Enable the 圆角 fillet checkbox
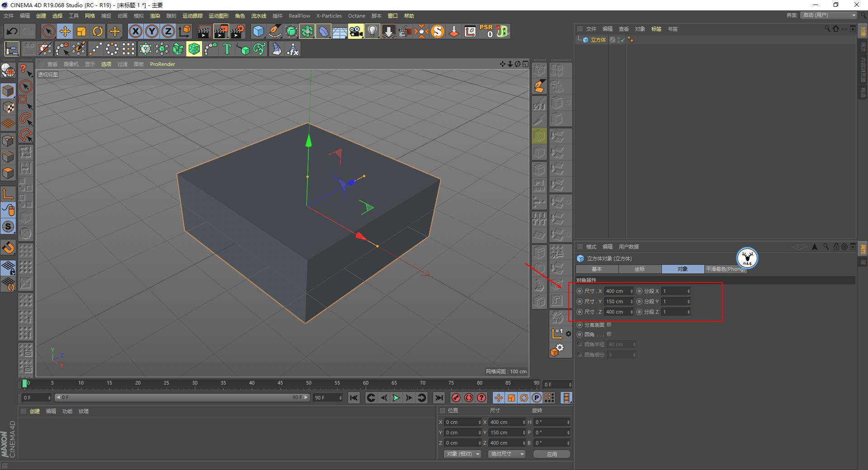The image size is (868, 470). [609, 334]
